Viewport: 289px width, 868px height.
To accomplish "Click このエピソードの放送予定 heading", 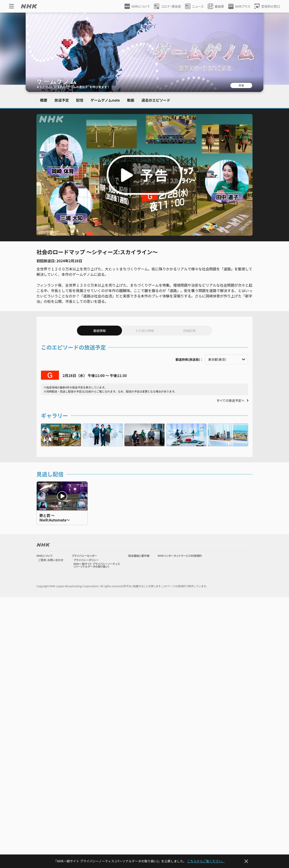I will 73,347.
